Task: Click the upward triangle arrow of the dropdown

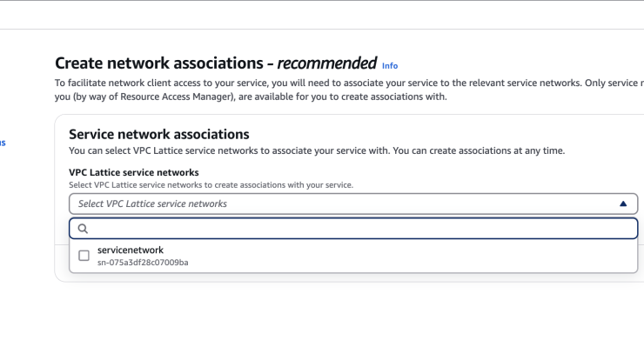Action: coord(623,204)
